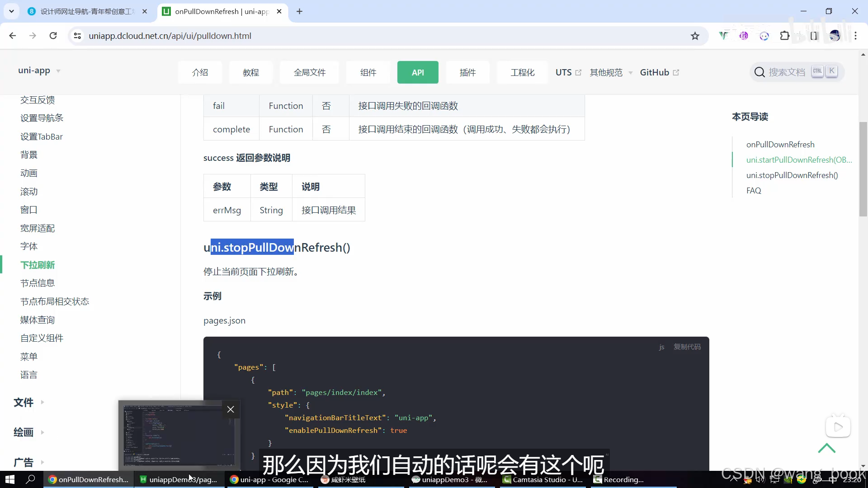Open sidebar item 宽屏适配

click(x=37, y=228)
